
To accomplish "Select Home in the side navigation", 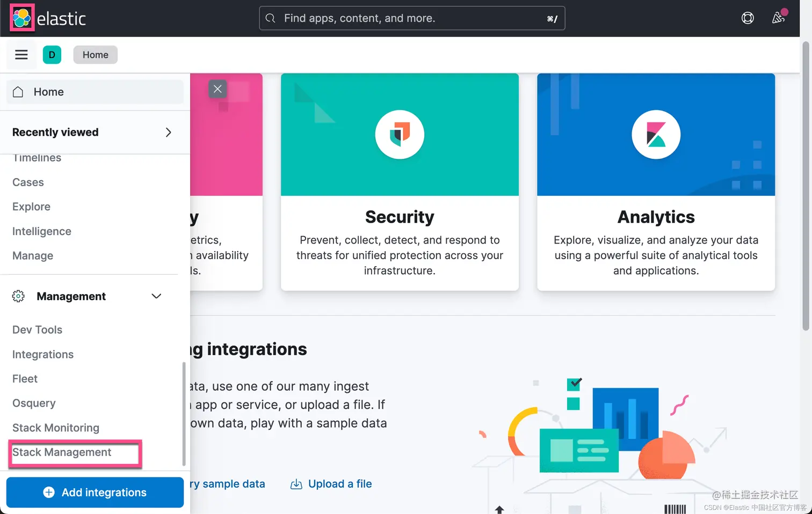I will click(95, 92).
